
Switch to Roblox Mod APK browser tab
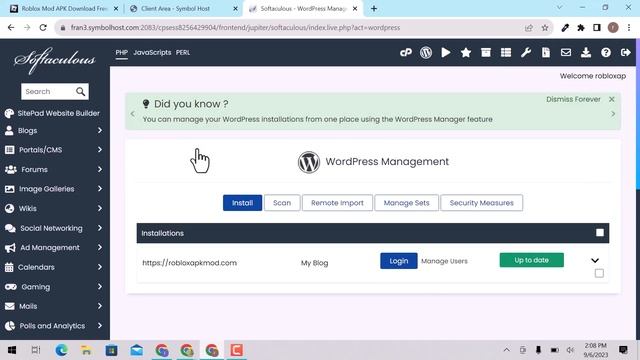coord(64,9)
